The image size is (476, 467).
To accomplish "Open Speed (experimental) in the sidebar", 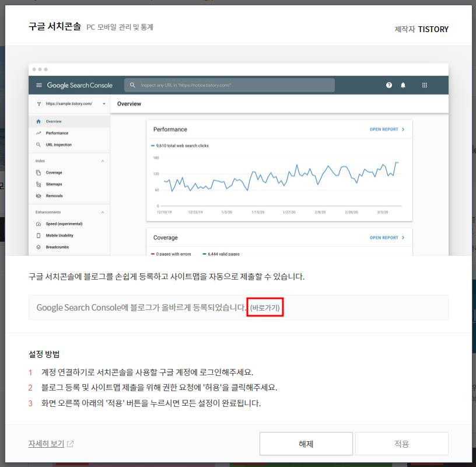I will [64, 224].
